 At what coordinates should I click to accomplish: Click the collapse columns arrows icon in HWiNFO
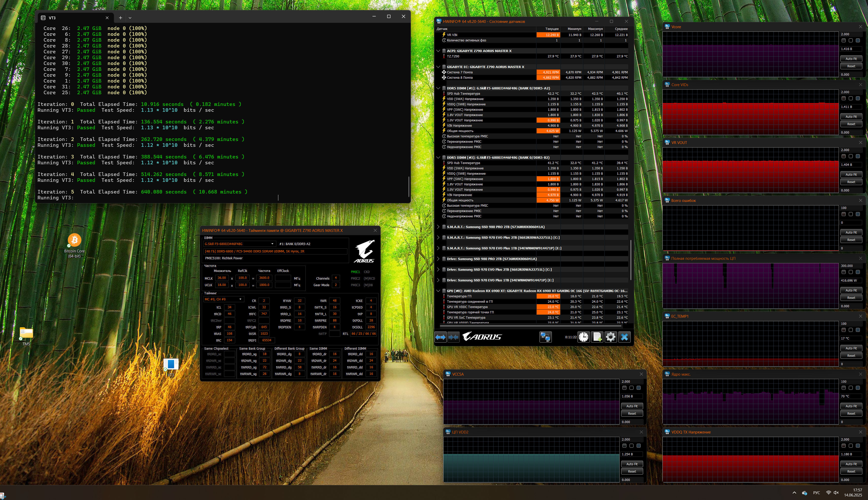coord(453,337)
